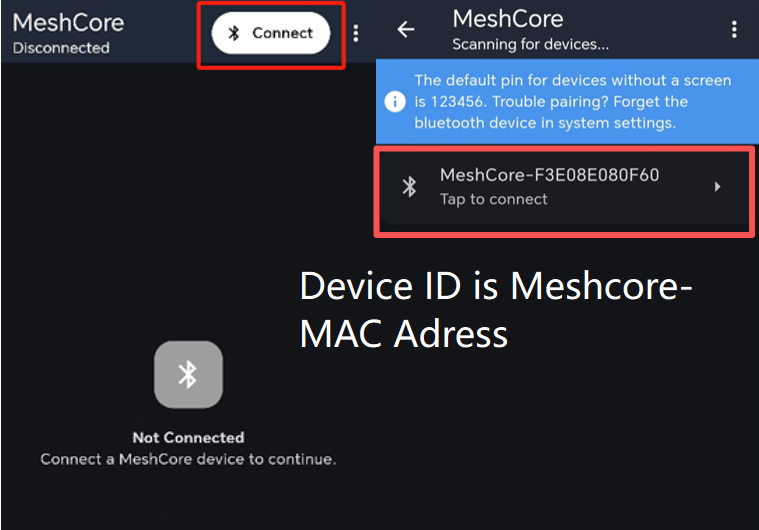Screen dimensions: 759x530
Task: Select the MeshCore-F3E08E080F60 device name
Action: point(549,176)
